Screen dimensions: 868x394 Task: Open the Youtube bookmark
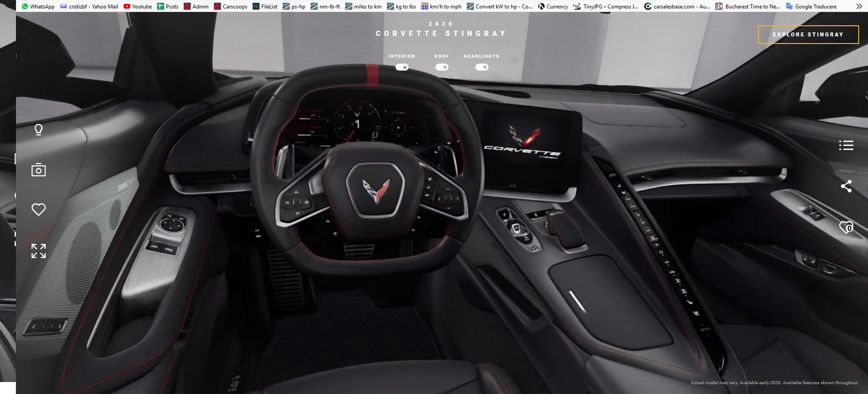[x=137, y=6]
